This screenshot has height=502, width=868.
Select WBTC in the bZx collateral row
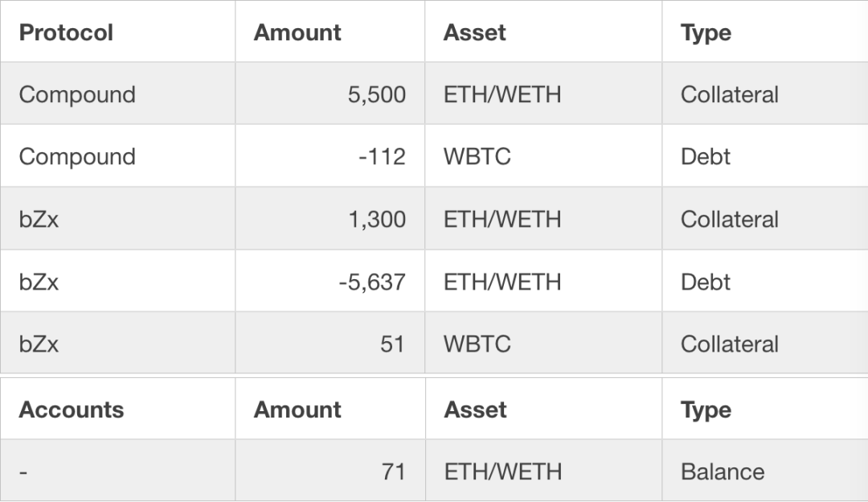477,344
